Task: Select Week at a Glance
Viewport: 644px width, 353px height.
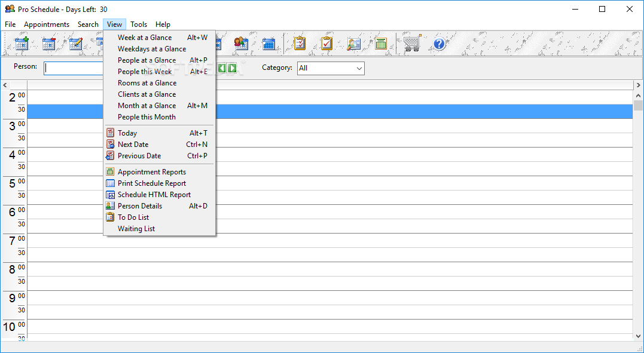Action: pyautogui.click(x=160, y=38)
